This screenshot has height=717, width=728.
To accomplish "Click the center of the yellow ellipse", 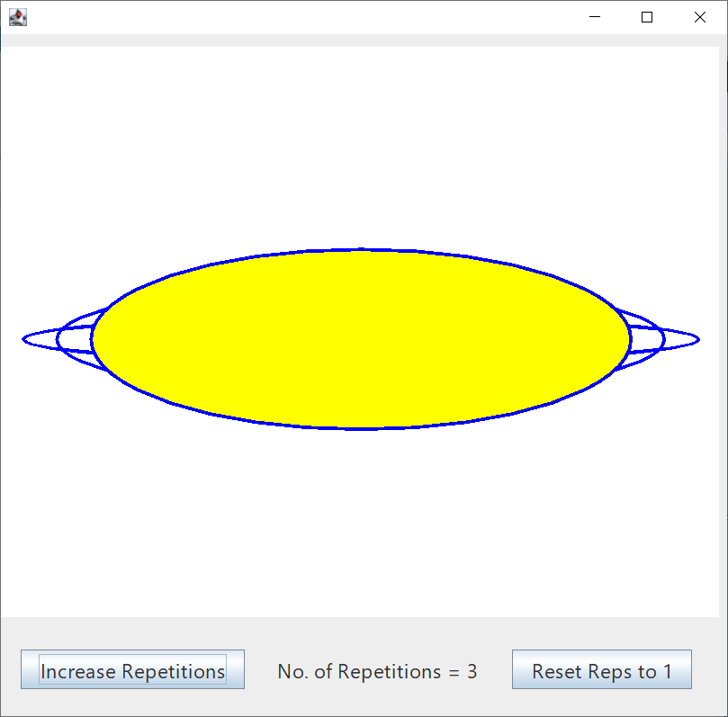I will [x=361, y=339].
